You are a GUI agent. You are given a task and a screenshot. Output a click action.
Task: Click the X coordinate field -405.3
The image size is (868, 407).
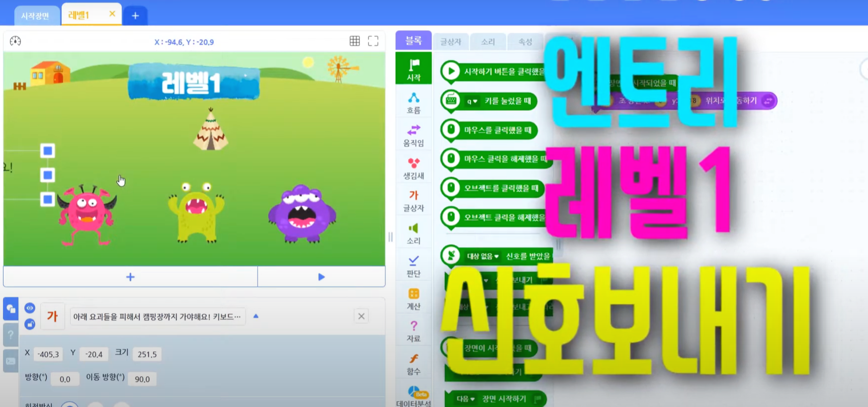(48, 354)
